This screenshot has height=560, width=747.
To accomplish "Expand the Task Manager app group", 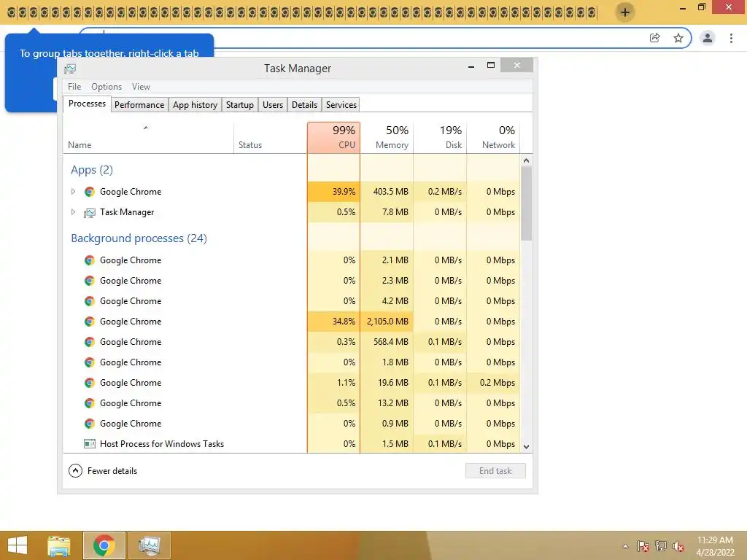I will [73, 212].
